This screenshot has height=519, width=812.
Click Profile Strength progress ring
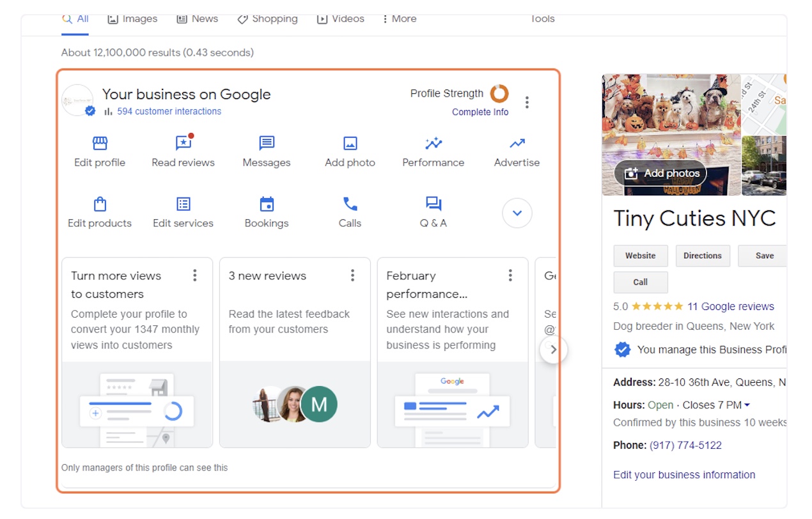[x=499, y=94]
